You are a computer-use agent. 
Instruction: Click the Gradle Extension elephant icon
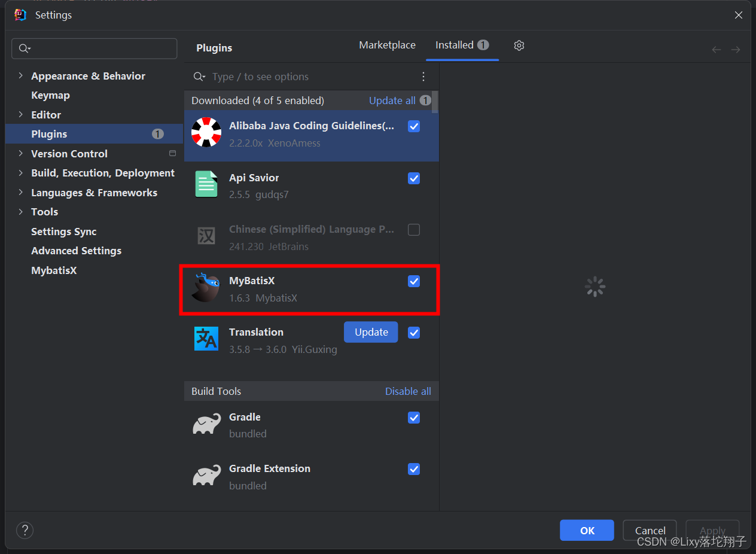click(206, 476)
